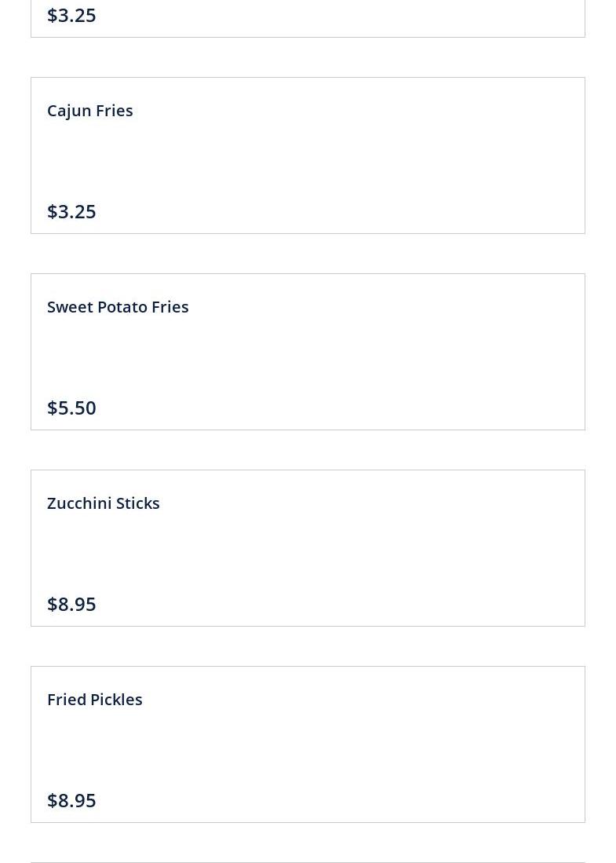Click the Zucchini Sticks $8.95 price
The image size is (616, 863).
point(71,604)
